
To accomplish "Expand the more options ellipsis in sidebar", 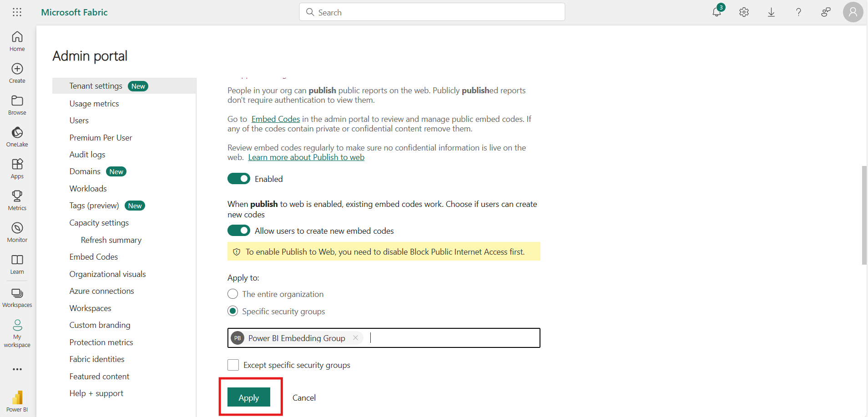I will point(17,369).
